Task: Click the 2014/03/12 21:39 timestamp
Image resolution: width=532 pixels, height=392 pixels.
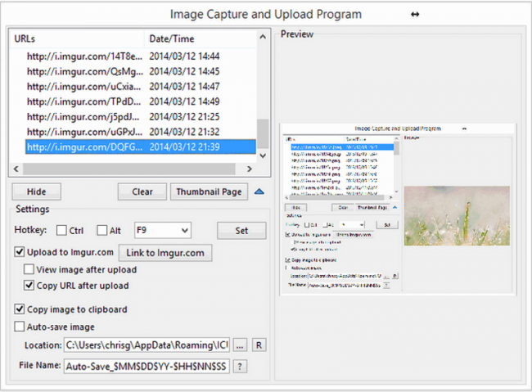Action: click(184, 147)
